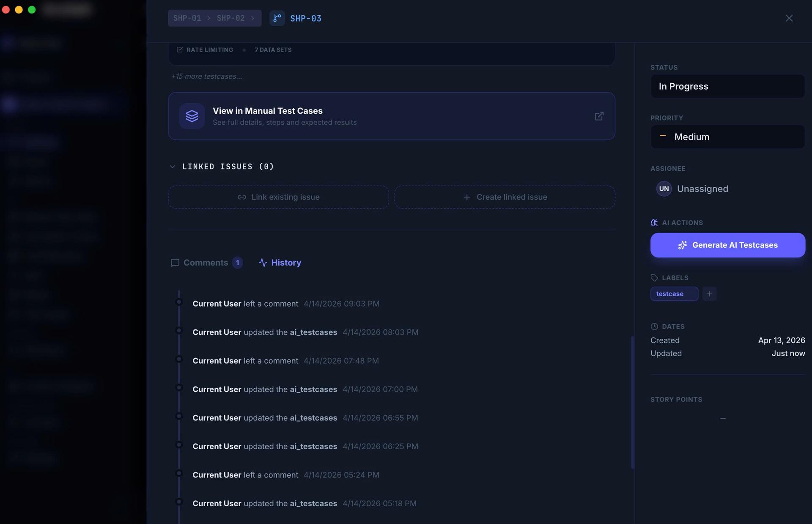Click the main panel vertical scrollbar

[x=633, y=402]
